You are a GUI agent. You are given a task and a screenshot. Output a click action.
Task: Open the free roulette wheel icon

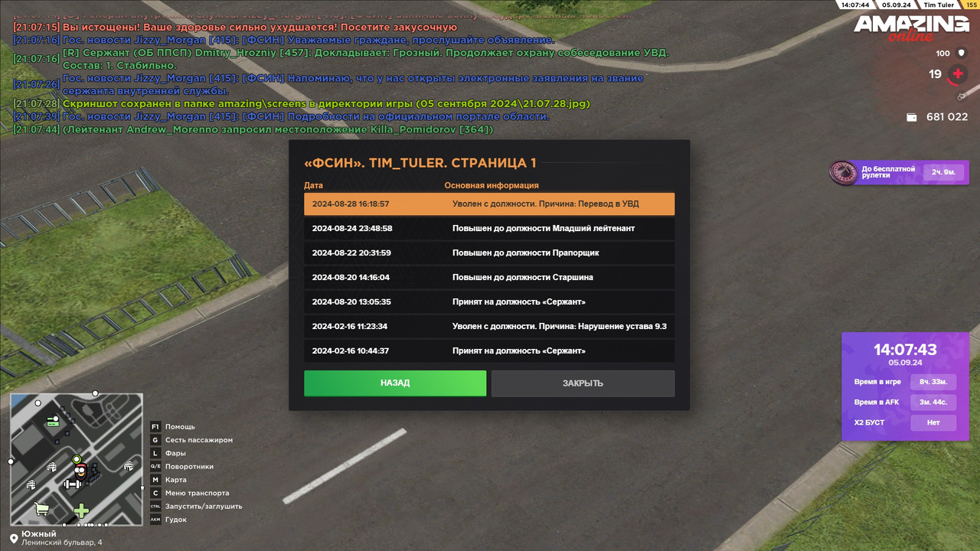[842, 172]
